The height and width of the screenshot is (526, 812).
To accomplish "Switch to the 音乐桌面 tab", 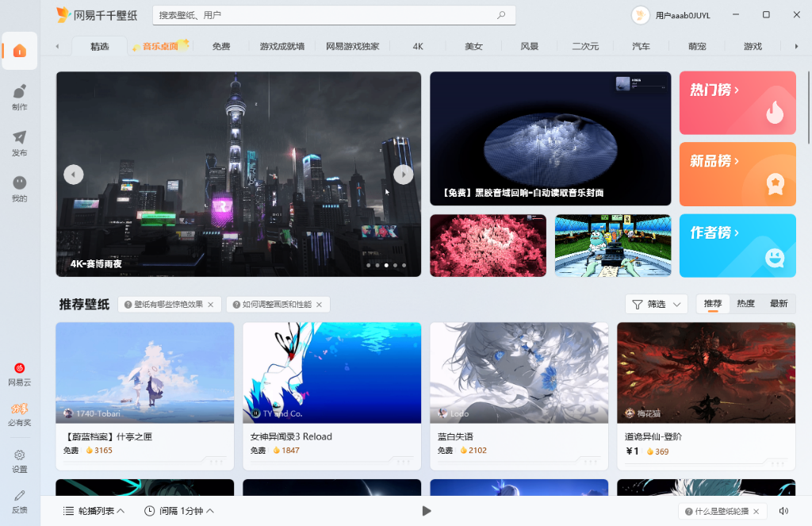I will (x=160, y=46).
